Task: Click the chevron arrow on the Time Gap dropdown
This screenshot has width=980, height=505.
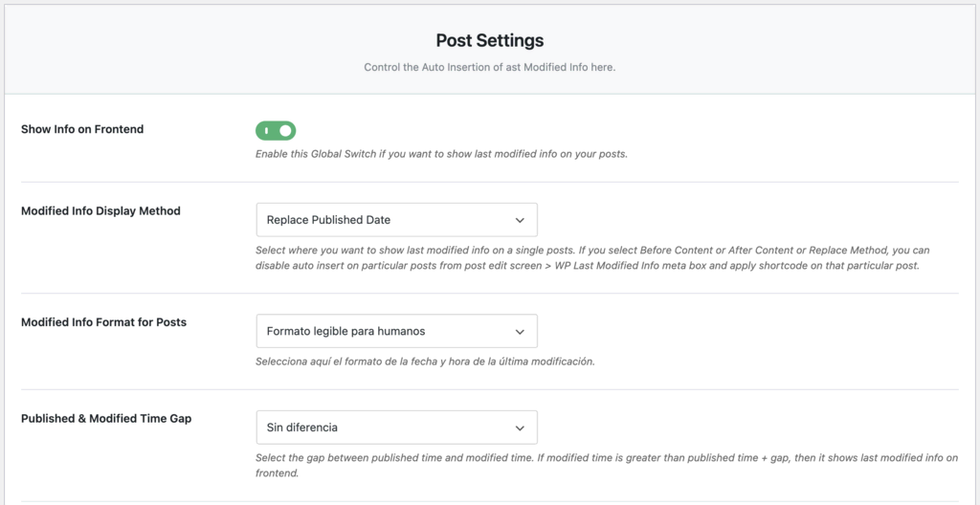Action: (520, 428)
